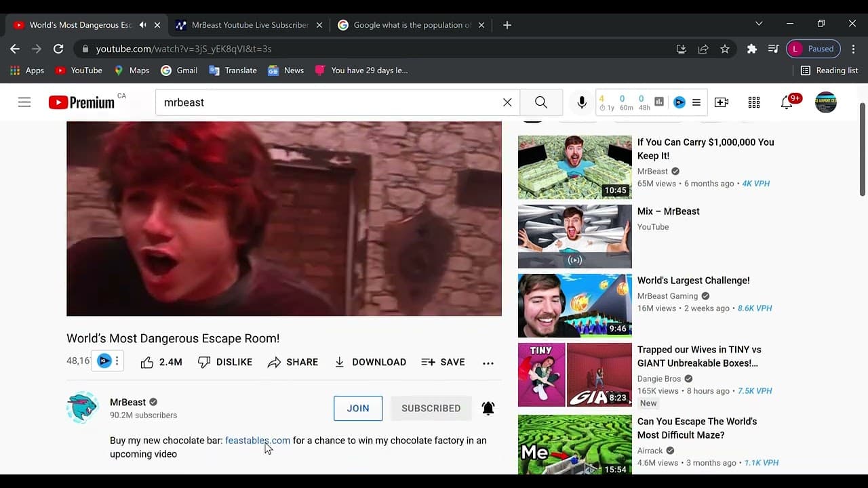Save video to a playlist

pyautogui.click(x=443, y=362)
